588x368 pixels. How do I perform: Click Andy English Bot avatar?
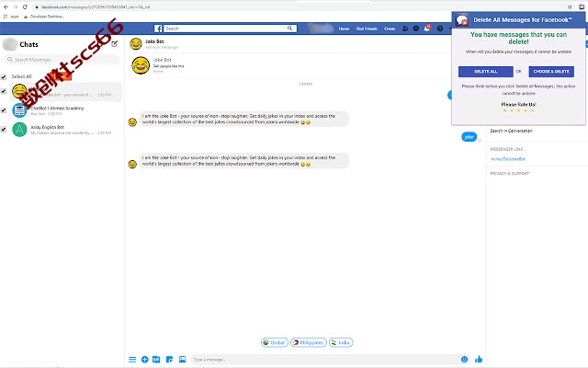(x=19, y=130)
